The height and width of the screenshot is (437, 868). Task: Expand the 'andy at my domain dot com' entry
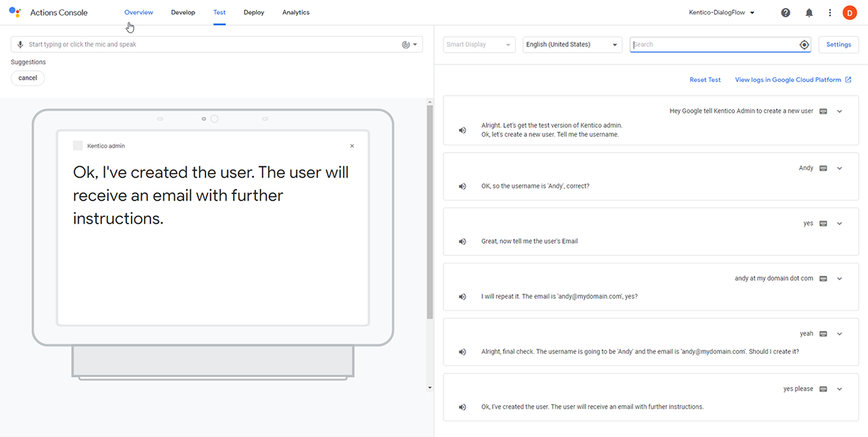[x=840, y=279]
